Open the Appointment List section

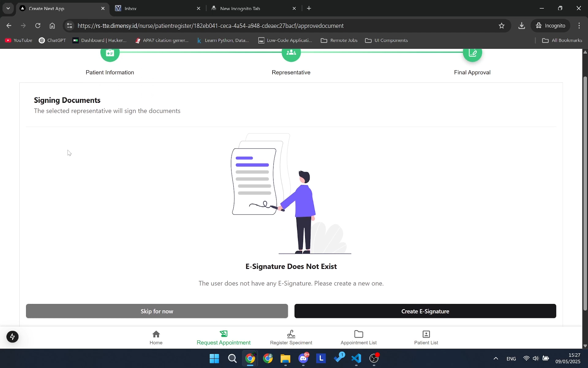(358, 337)
